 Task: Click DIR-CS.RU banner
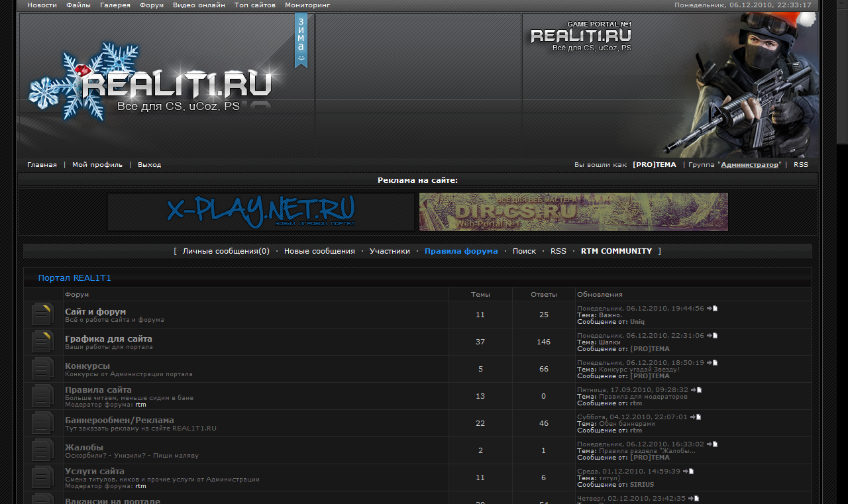click(574, 212)
